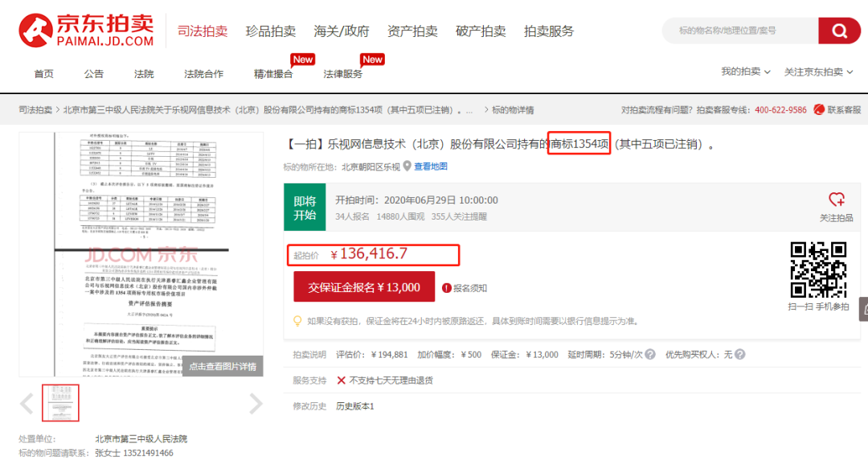Image resolution: width=868 pixels, height=465 pixels.
Task: Click the 34人报名 count
Action: pyautogui.click(x=352, y=216)
